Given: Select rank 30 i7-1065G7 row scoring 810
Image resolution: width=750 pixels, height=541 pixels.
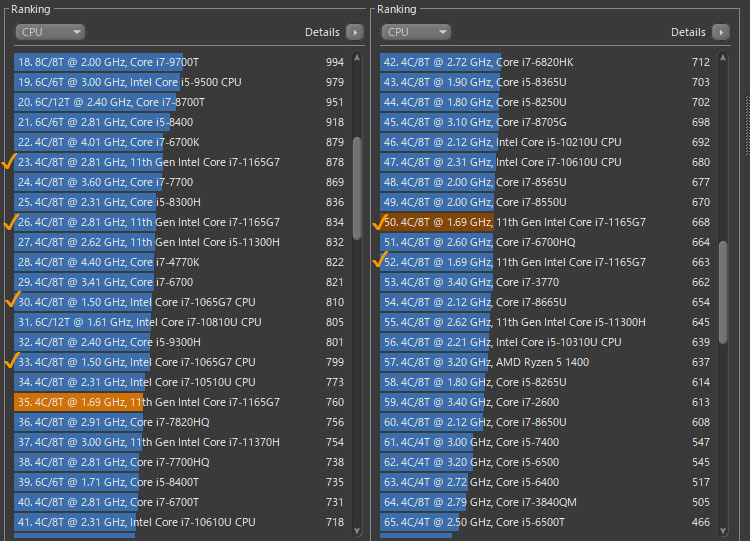Looking at the screenshot, I should click(x=179, y=302).
